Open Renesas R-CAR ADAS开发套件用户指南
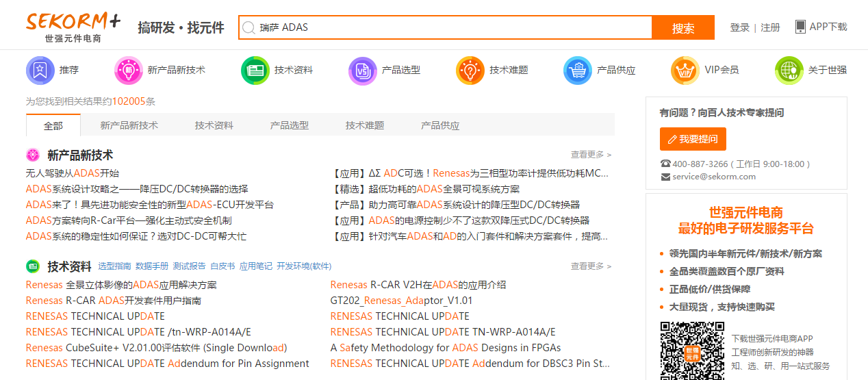This screenshot has height=380, width=868. 114,301
